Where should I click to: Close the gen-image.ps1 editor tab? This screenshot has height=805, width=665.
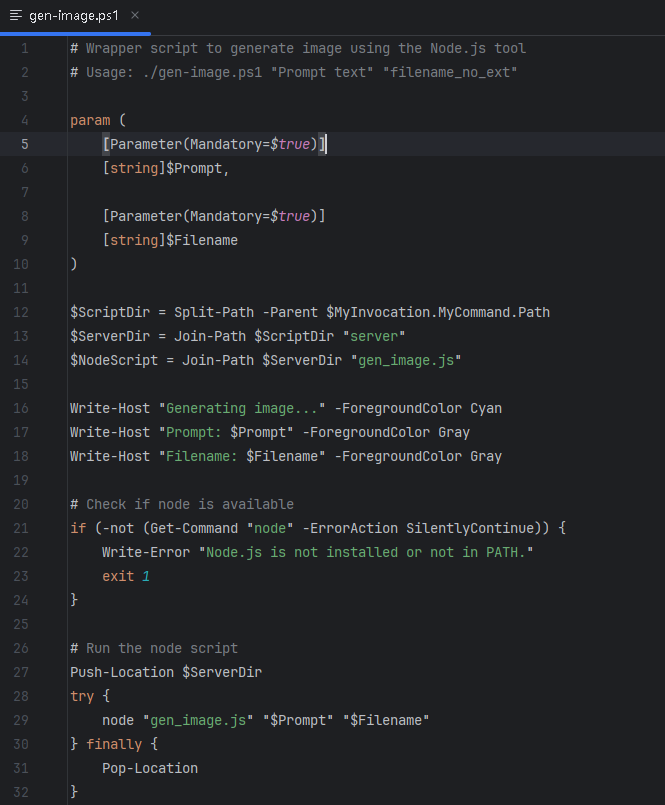point(135,16)
